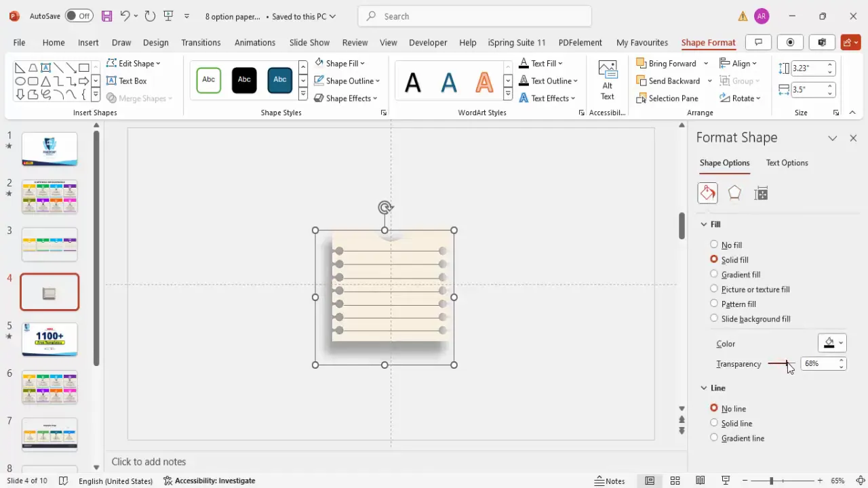Screen dimensions: 868x488
Task: Open the Rotate dropdown
Action: point(740,98)
